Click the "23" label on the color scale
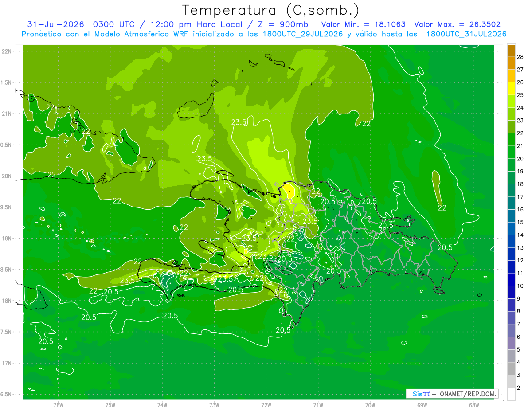 (520, 120)
